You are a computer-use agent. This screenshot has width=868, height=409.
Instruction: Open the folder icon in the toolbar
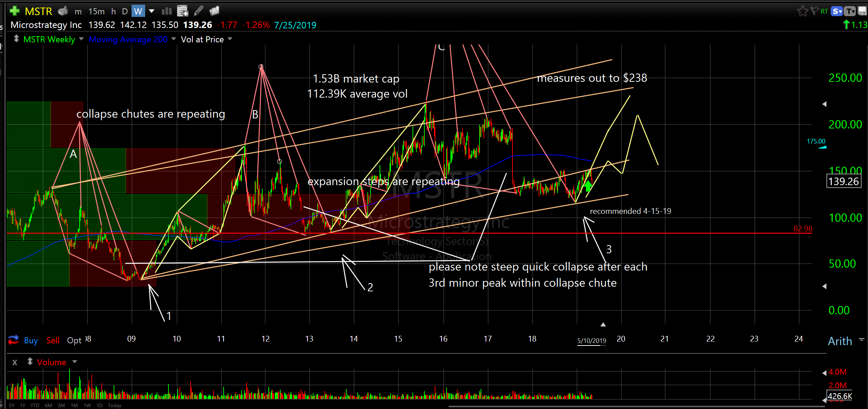[214, 11]
